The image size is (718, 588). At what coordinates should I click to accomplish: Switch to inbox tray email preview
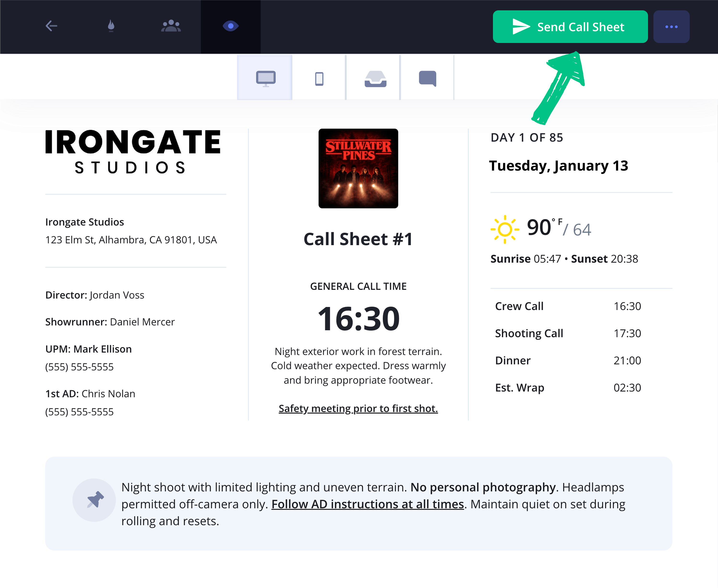click(376, 79)
